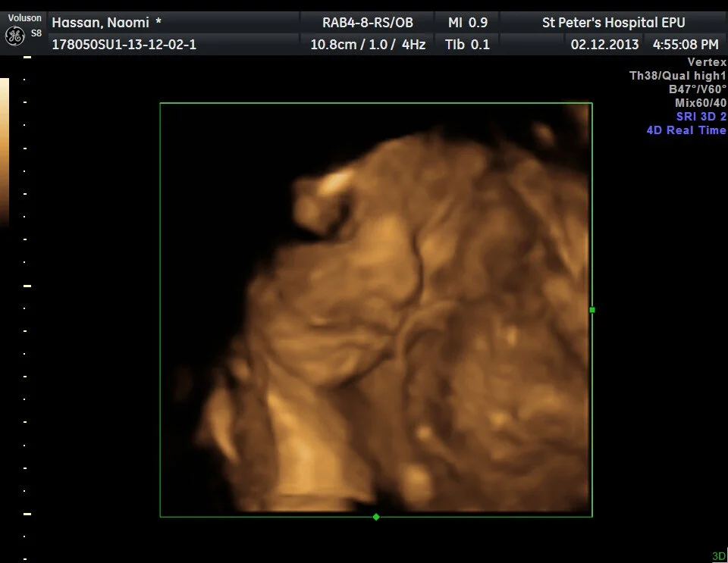This screenshot has height=563, width=728.
Task: Click the green square marker on box edge
Action: [592, 310]
